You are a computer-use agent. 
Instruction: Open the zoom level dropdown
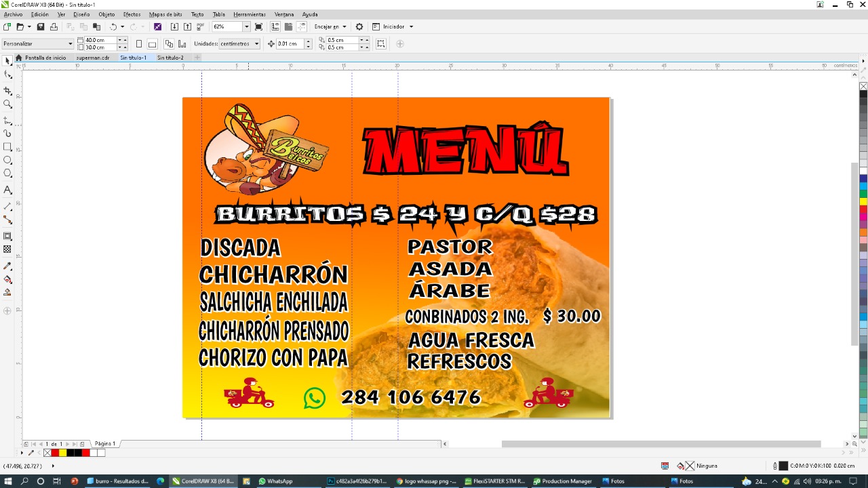(246, 27)
